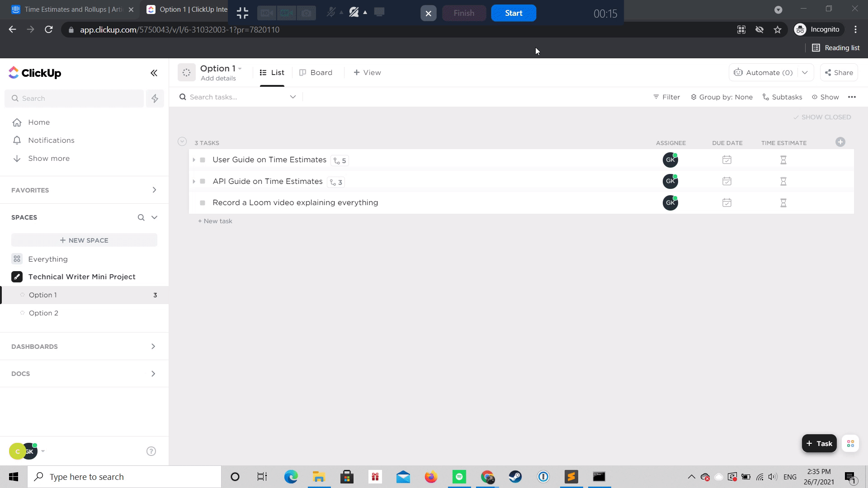Open the Automate dropdown arrow
Image resolution: width=868 pixels, height=488 pixels.
pos(805,73)
